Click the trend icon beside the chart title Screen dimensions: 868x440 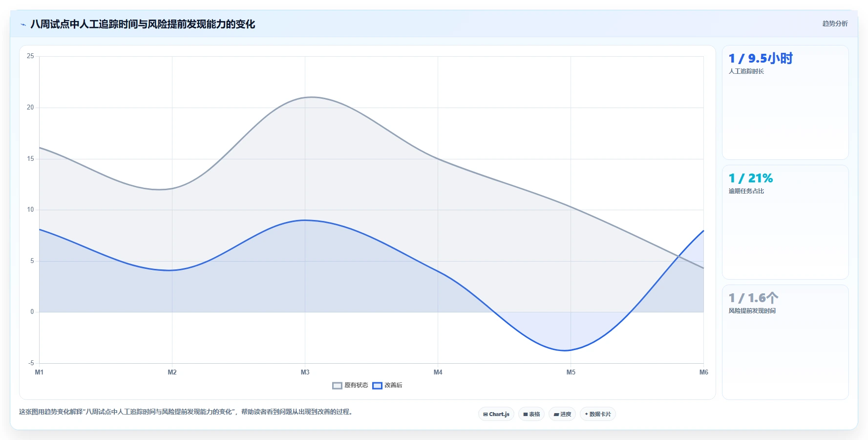tap(23, 24)
